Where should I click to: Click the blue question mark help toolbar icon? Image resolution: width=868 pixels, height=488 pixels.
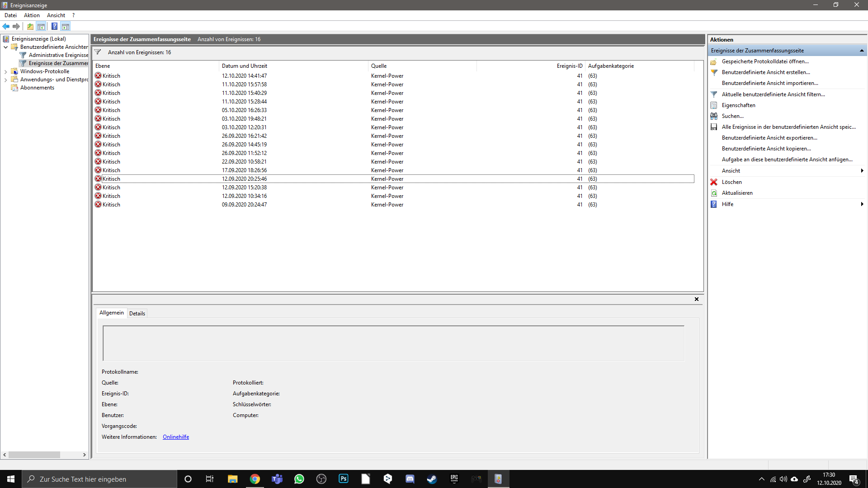point(54,26)
